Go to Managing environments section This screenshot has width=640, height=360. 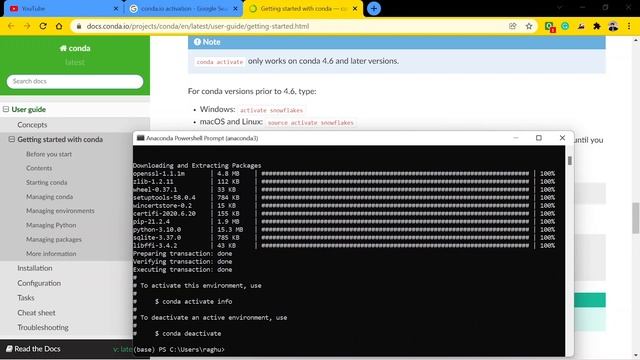pos(60,211)
